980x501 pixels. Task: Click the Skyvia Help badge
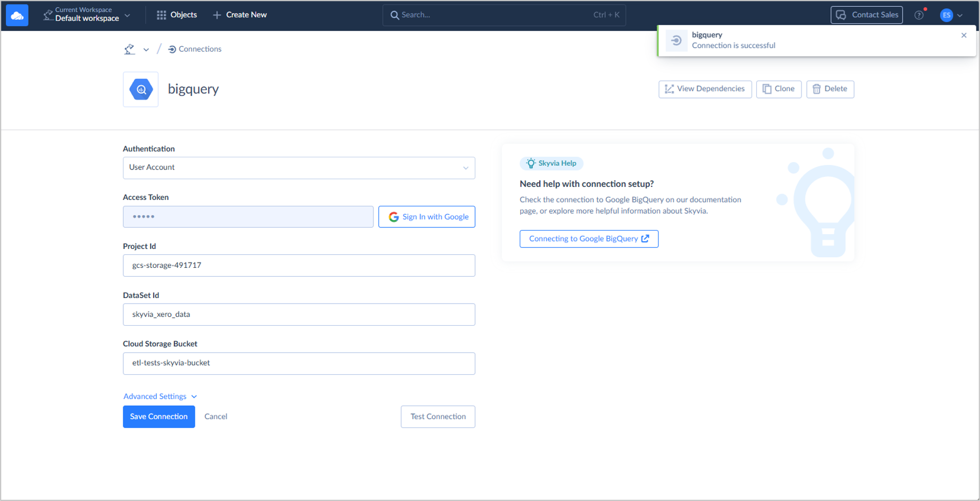coord(551,163)
